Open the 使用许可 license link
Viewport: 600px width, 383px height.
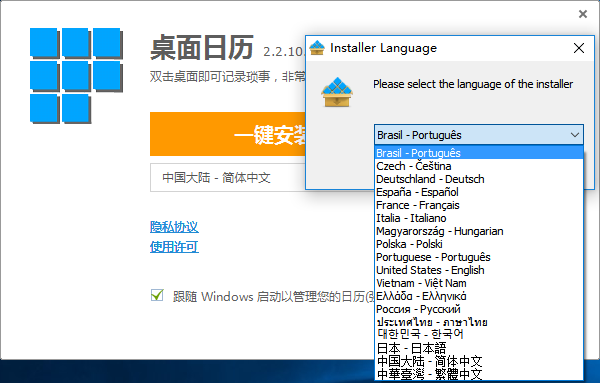174,247
